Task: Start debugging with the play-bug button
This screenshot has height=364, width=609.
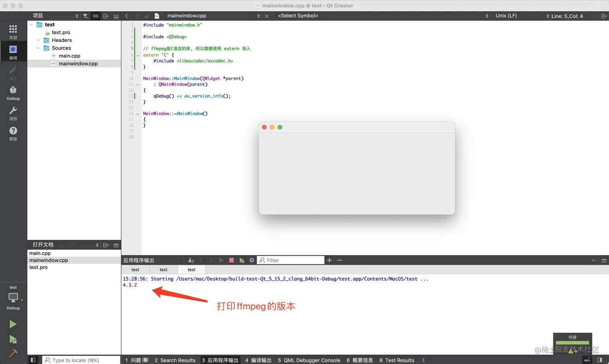Action: pyautogui.click(x=13, y=339)
